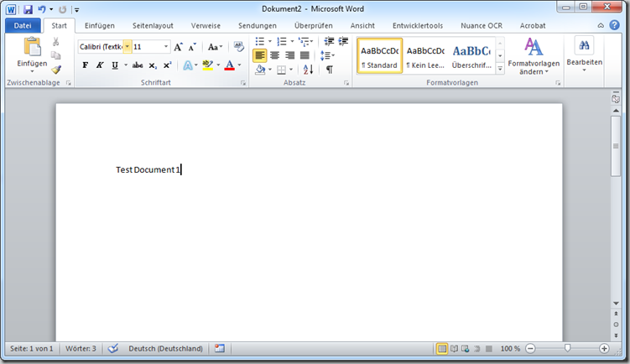
Task: Click the Einfügen paste clipboard icon
Action: pos(32,47)
